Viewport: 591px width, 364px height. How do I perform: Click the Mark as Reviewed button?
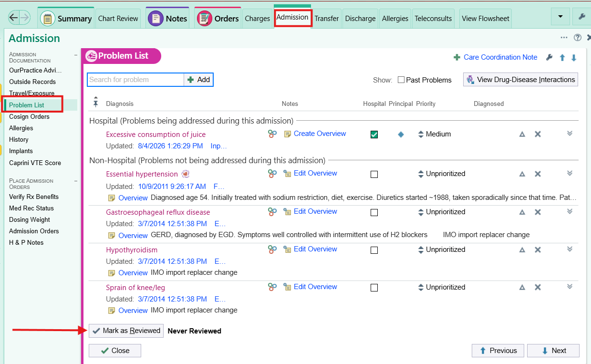(x=126, y=331)
